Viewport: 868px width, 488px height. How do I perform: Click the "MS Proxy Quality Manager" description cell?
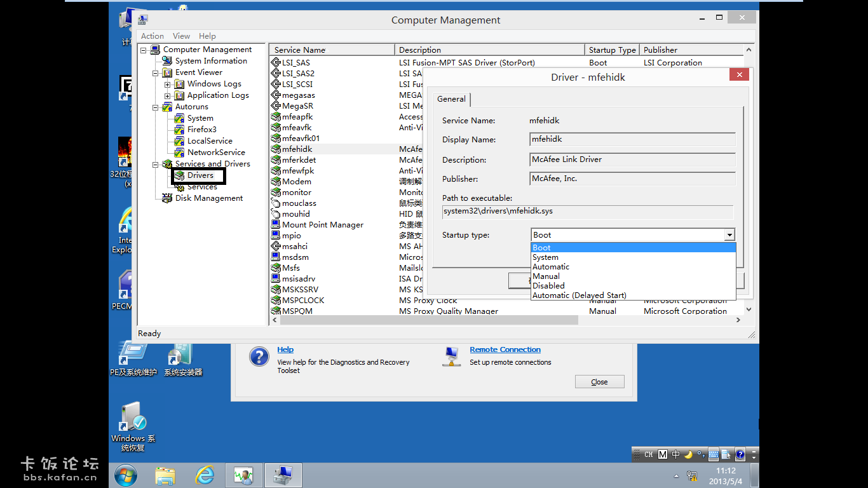[449, 311]
